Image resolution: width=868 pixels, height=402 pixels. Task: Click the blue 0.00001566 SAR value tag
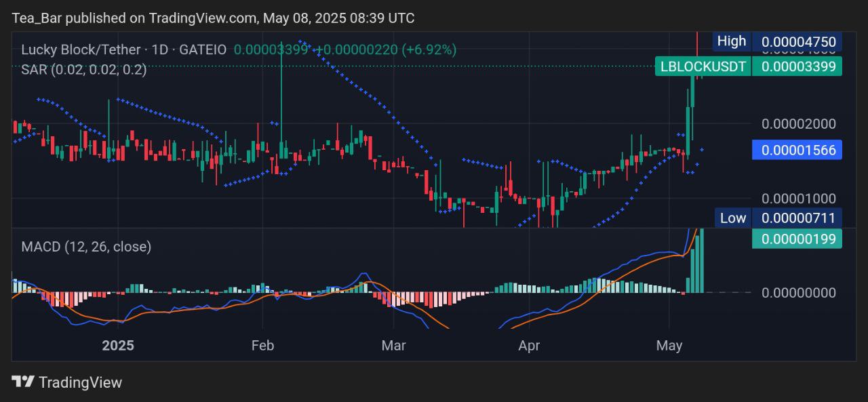797,150
